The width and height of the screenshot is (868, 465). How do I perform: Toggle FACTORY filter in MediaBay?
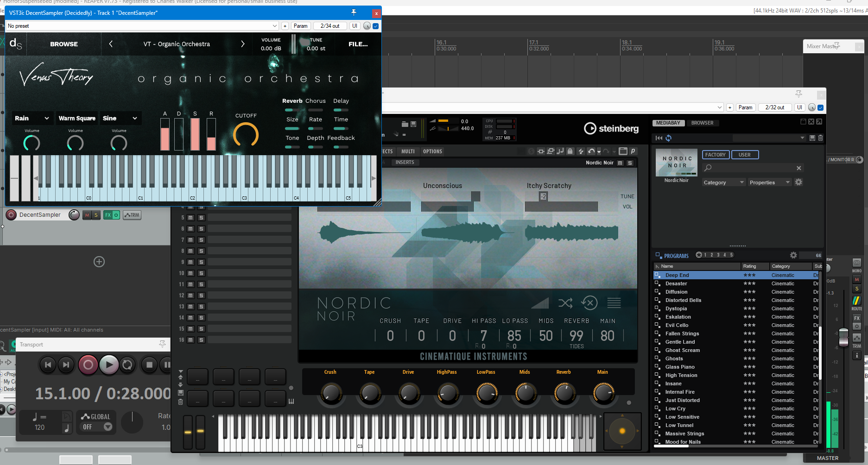(x=716, y=155)
